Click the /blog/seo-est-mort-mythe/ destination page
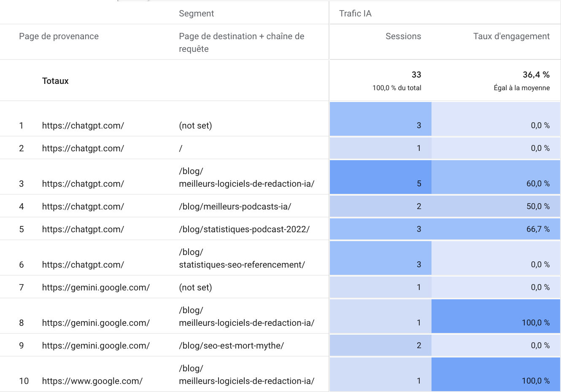This screenshot has width=561, height=392. coord(231,346)
